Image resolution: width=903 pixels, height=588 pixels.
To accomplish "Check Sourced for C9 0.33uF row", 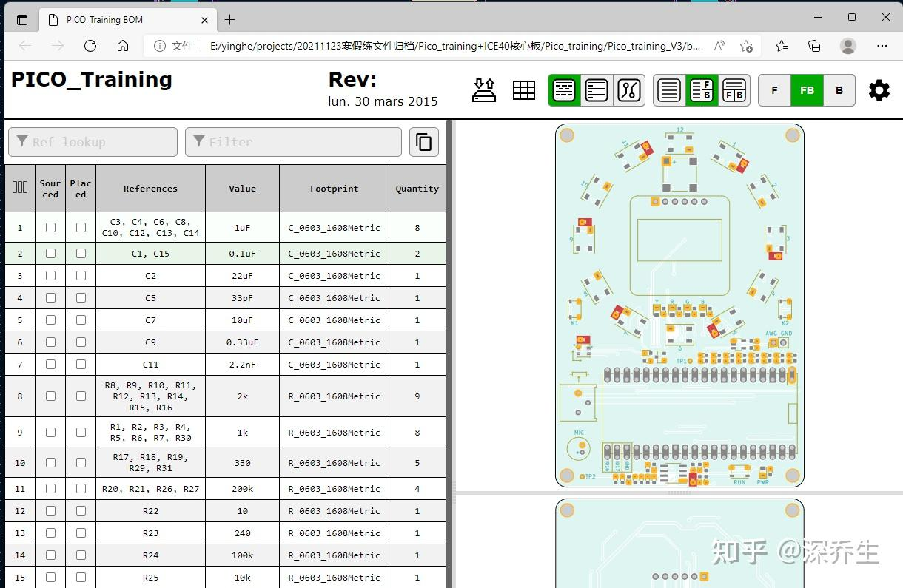I will (x=50, y=342).
